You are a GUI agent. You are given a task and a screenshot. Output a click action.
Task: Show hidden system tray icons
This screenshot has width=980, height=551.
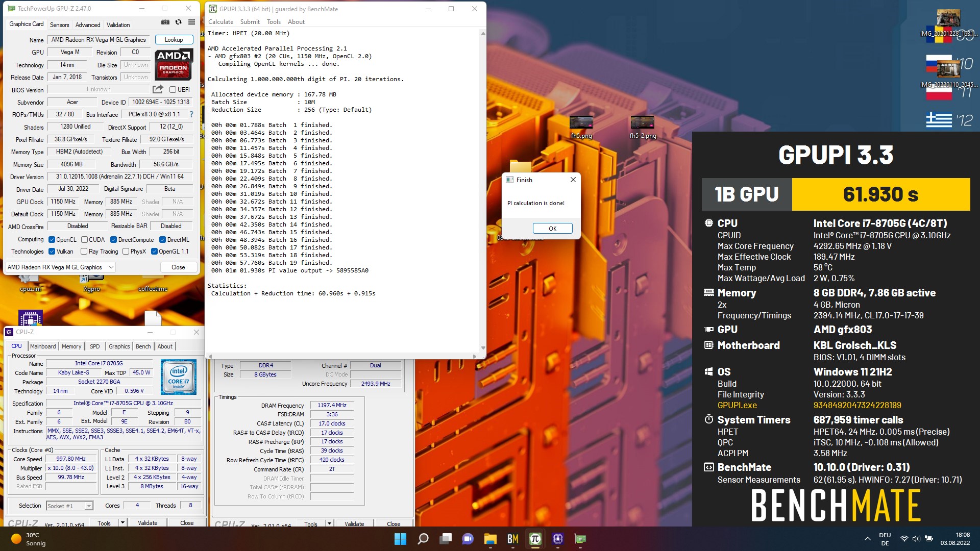click(x=867, y=539)
